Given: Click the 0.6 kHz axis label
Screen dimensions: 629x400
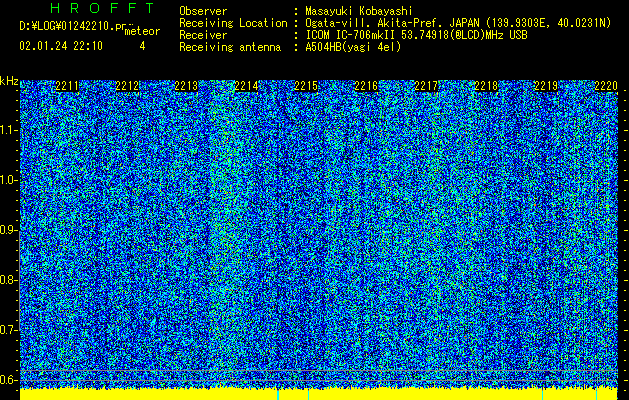Looking at the screenshot, I should pos(8,380).
